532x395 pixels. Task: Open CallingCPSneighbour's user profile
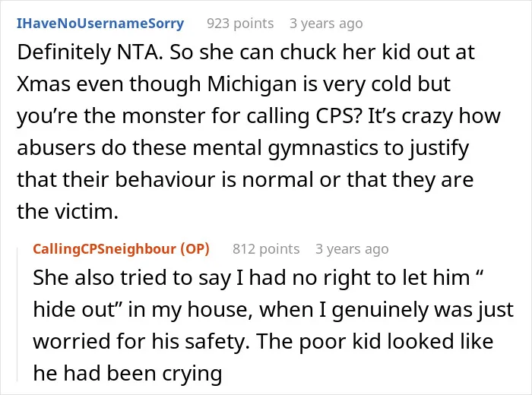point(105,249)
